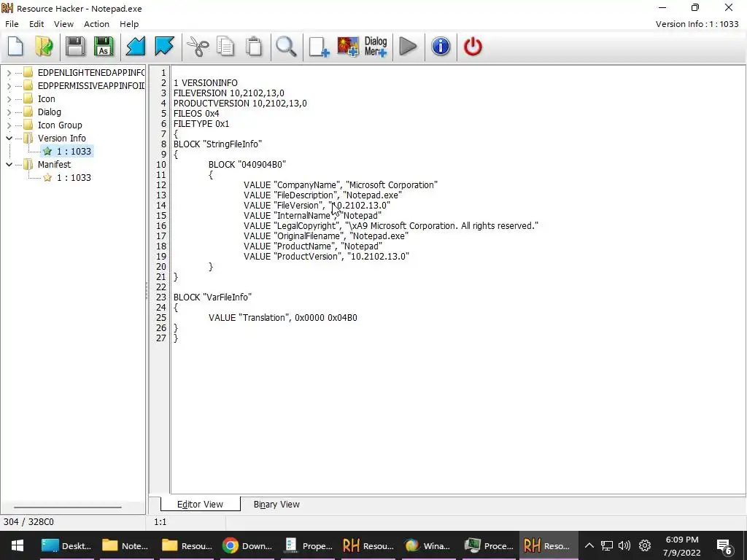Expand the Icon folder node

coord(9,99)
